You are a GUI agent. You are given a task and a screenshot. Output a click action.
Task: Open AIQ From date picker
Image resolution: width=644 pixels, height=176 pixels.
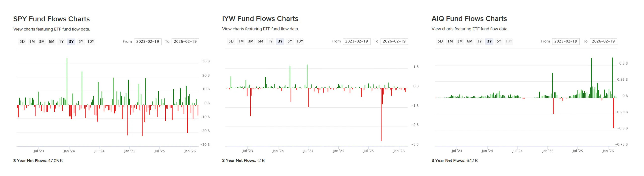(x=566, y=41)
